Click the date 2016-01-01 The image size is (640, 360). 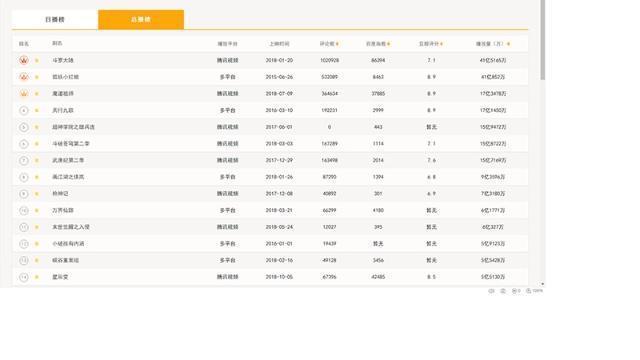(x=279, y=244)
